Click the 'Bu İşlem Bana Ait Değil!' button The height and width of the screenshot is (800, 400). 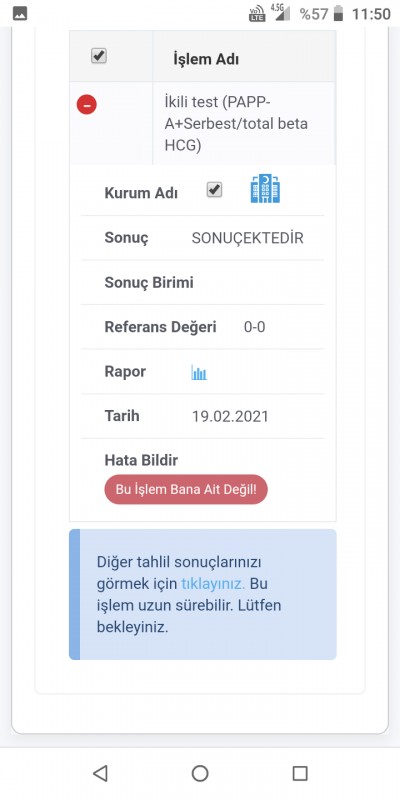[x=186, y=489]
